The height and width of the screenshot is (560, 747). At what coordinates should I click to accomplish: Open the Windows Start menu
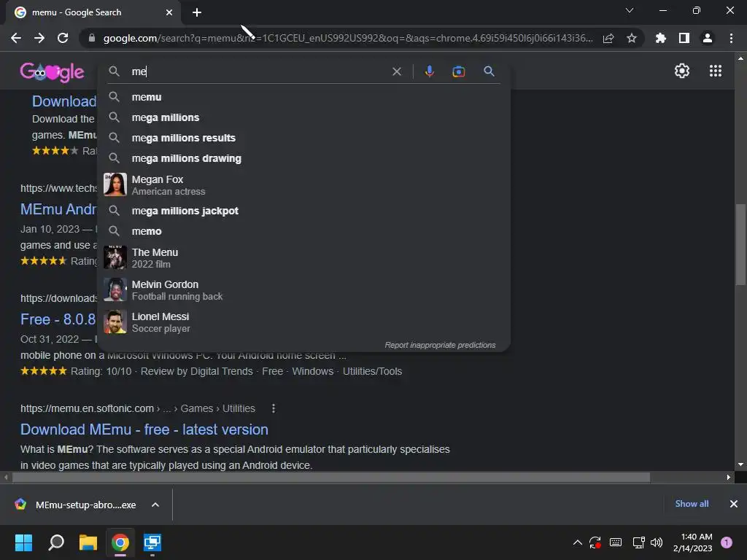click(x=23, y=542)
